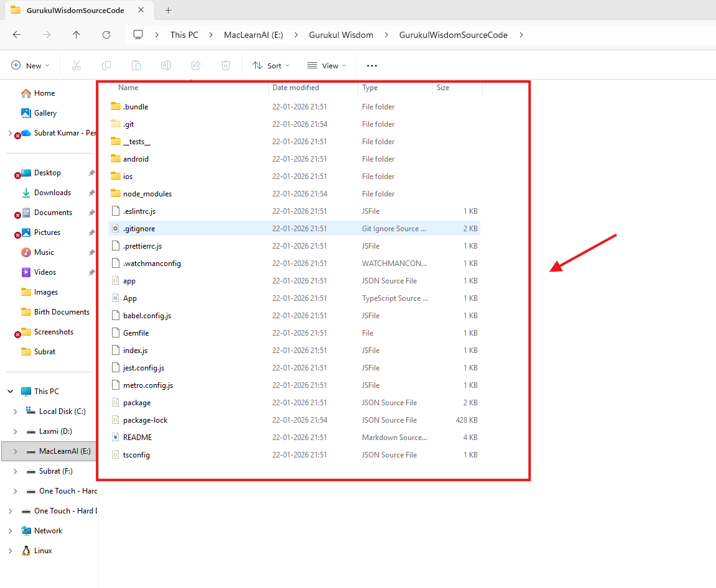716x588 pixels.
Task: Collapse the This PC tree node
Action: point(10,392)
